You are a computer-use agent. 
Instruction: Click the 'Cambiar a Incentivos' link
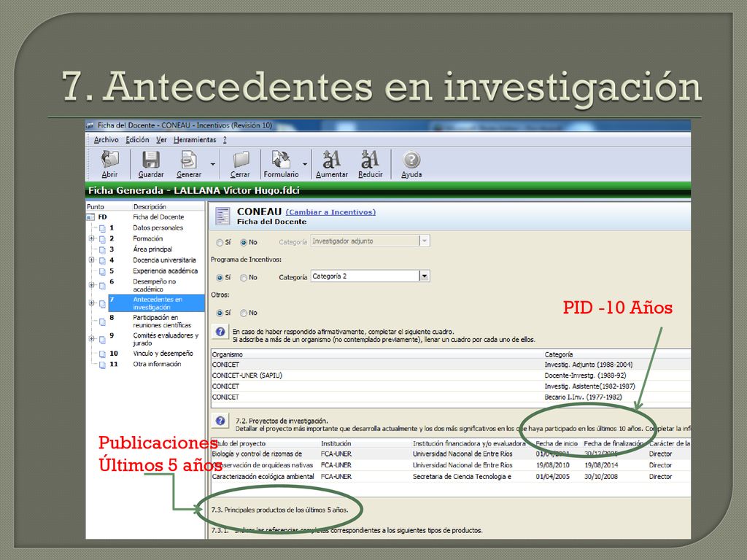pos(330,212)
